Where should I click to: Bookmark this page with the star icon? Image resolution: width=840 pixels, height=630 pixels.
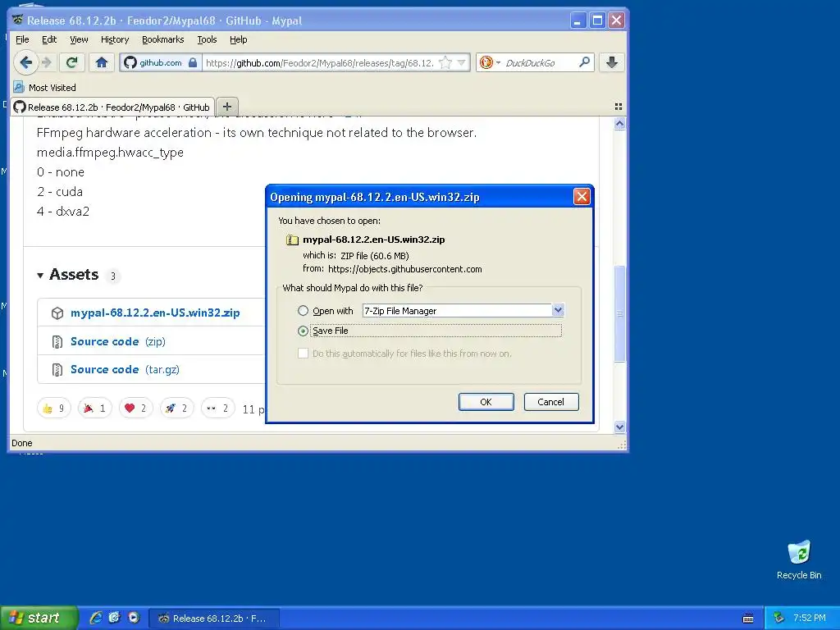[445, 62]
